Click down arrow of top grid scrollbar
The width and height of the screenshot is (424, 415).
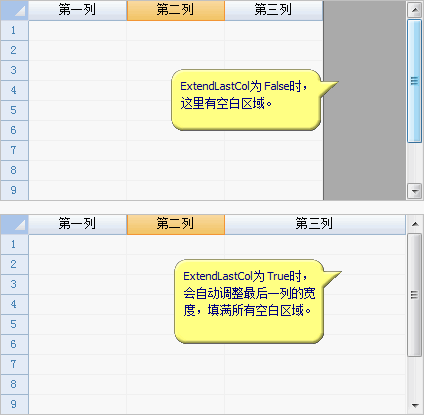click(415, 191)
